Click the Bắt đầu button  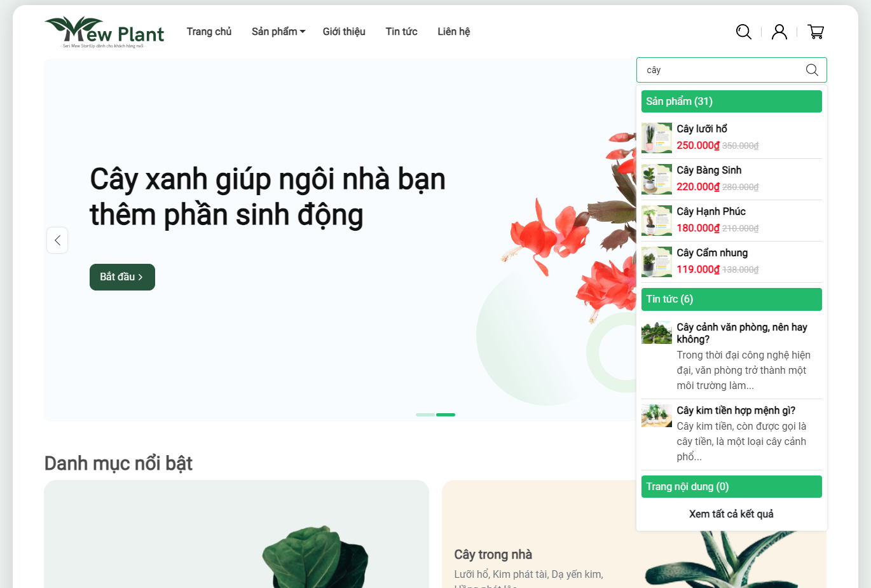[122, 277]
